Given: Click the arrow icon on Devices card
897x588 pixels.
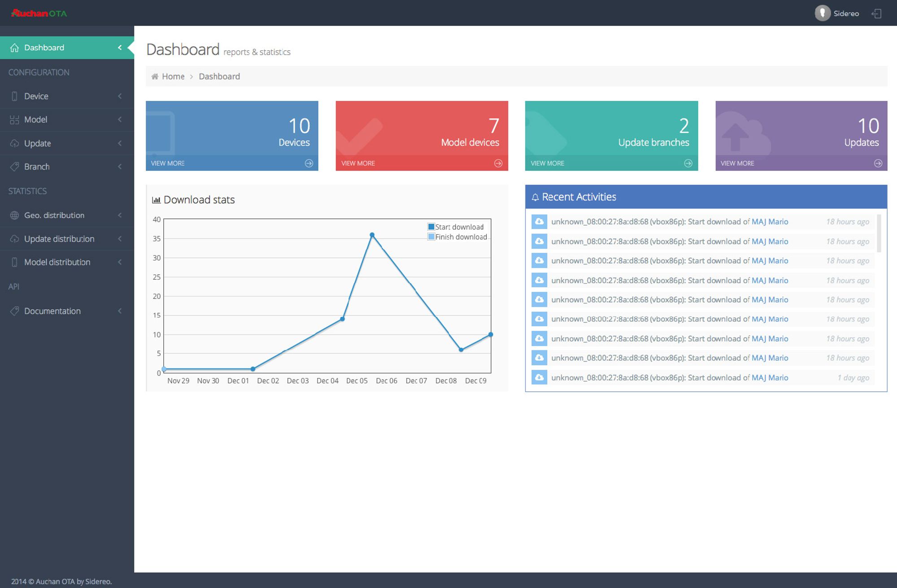Looking at the screenshot, I should coord(309,163).
